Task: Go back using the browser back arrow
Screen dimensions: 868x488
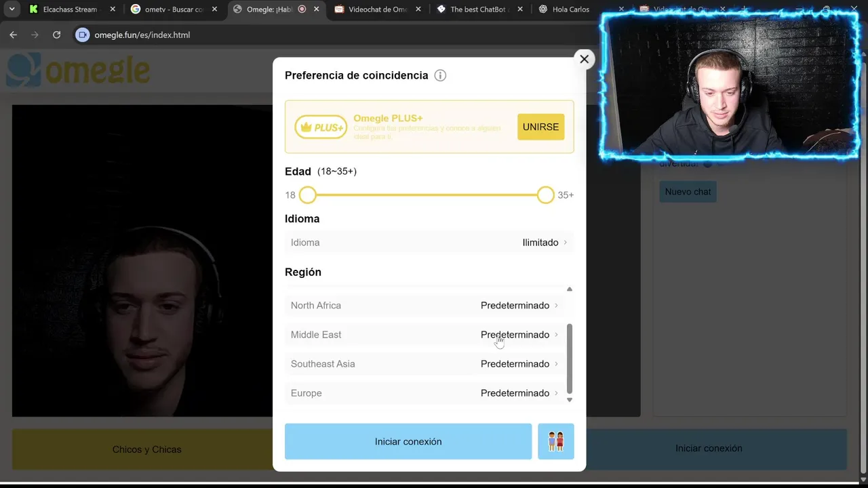Action: (x=13, y=35)
